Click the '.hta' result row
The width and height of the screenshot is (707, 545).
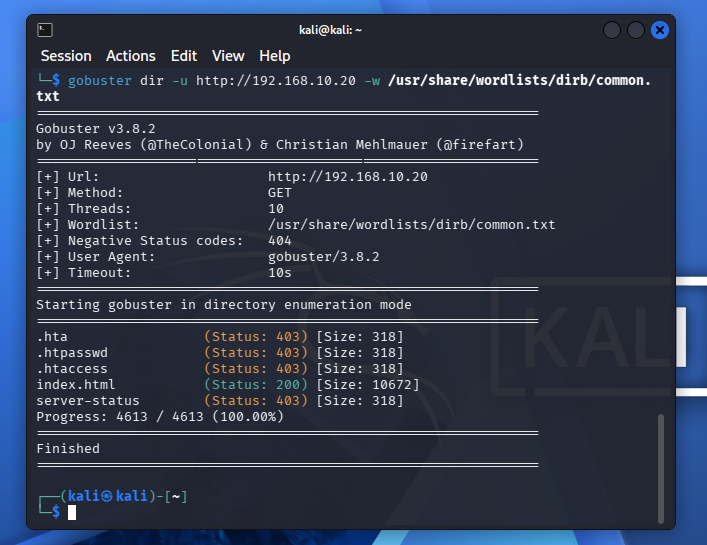(220, 337)
